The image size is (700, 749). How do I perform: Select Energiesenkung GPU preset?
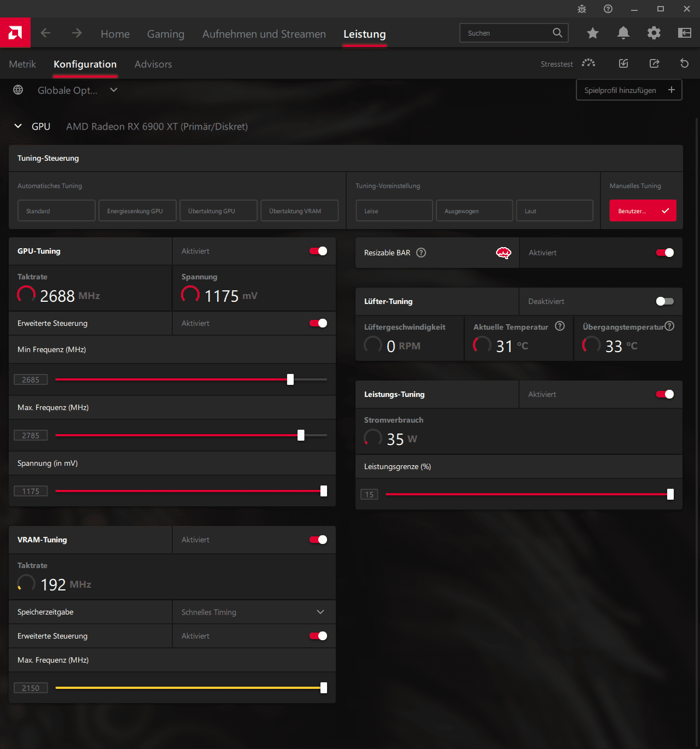click(x=137, y=210)
